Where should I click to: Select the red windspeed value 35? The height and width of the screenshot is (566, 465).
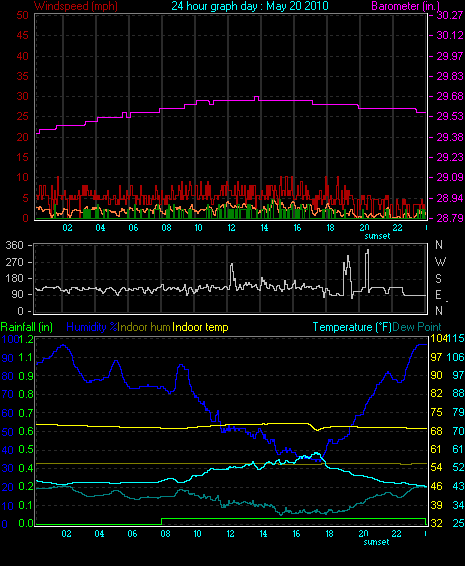point(22,77)
